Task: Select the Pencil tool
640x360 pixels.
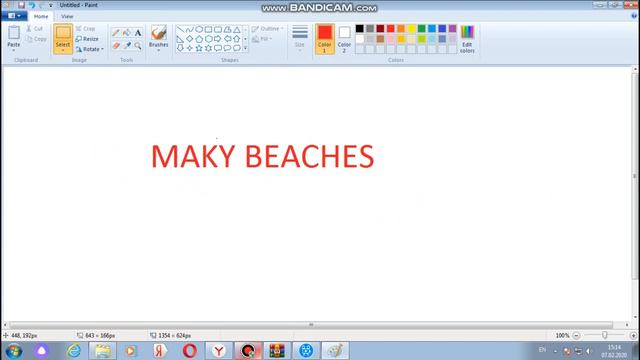Action: pos(116,33)
